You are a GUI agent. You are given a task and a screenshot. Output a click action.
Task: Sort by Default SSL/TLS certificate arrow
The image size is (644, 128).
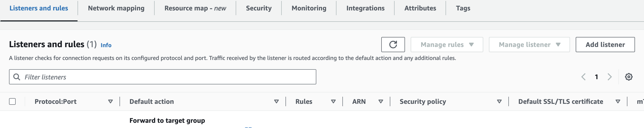[x=617, y=101]
